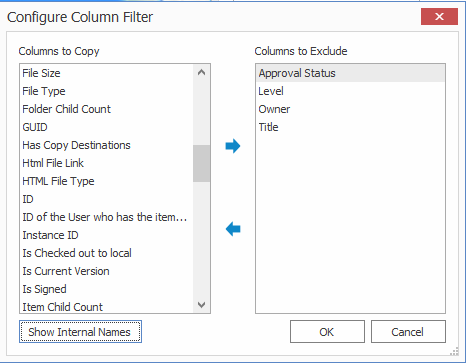Click the dialog resize grip corner
Image resolution: width=466 pixels, height=363 pixels.
tap(454, 351)
